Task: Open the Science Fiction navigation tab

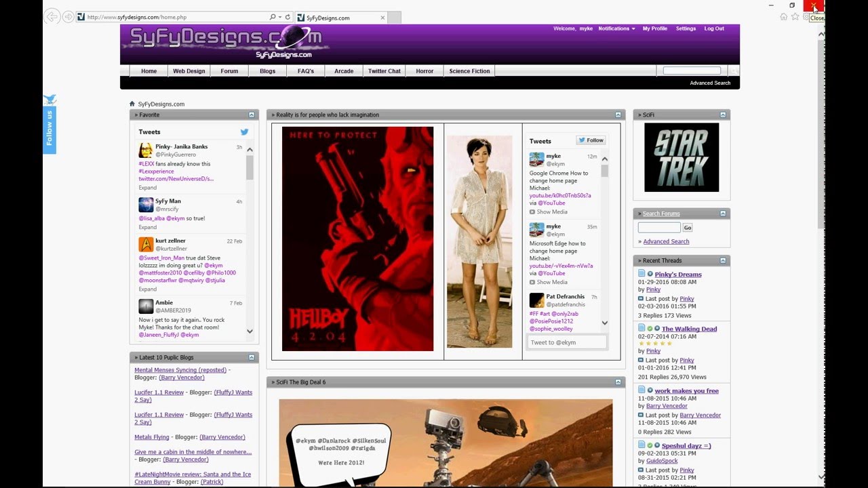Action: [469, 70]
